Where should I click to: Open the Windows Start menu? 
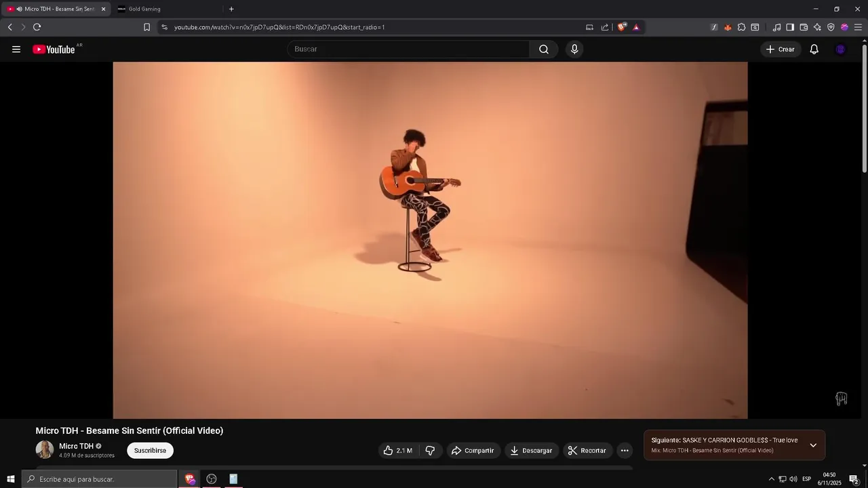tap(10, 479)
